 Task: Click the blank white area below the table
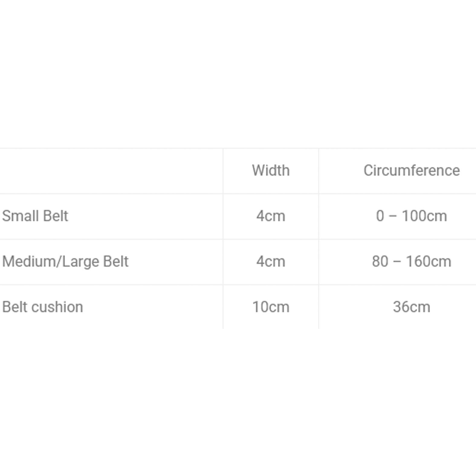(238, 402)
